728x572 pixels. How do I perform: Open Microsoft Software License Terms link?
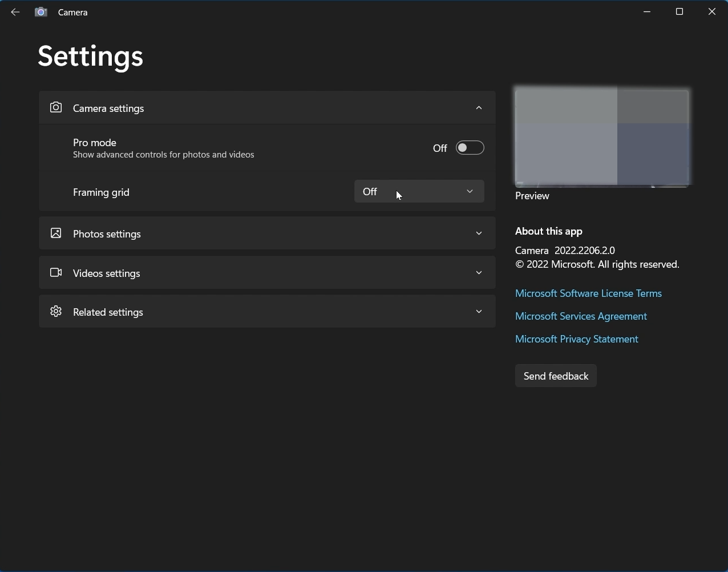588,293
